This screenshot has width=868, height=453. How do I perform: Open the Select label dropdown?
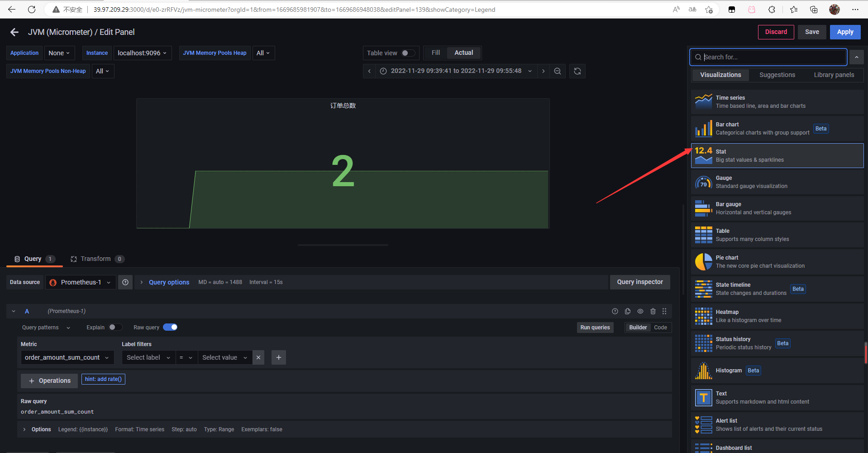(148, 357)
